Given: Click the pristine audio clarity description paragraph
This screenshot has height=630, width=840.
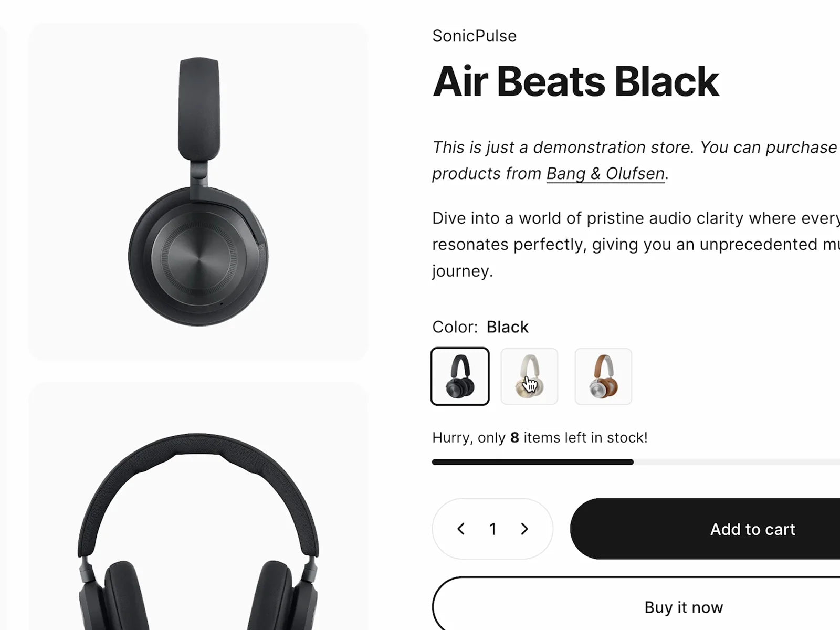Looking at the screenshot, I should pos(636,245).
